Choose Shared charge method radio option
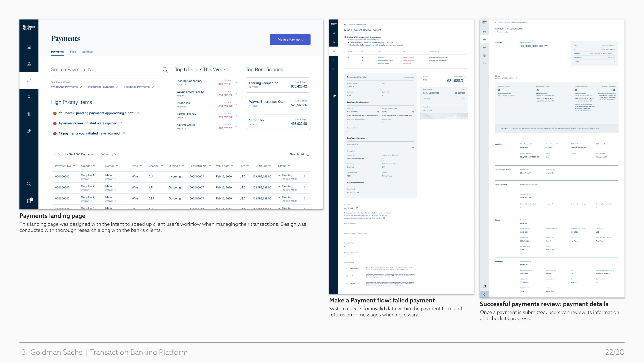Viewport: 644px width, 362px height. pos(347,284)
